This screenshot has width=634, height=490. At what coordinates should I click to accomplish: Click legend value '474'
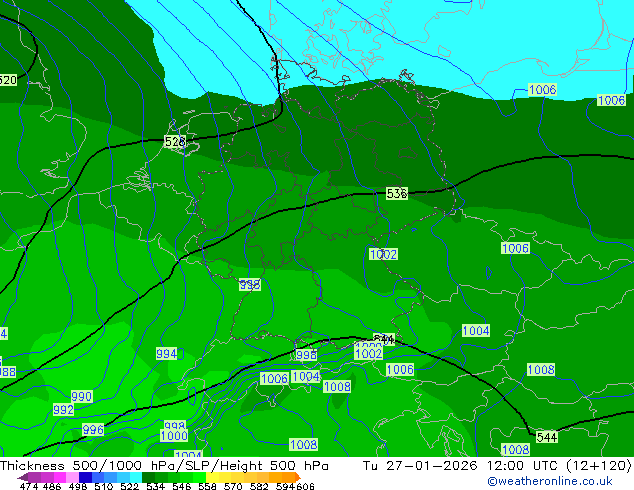tap(29, 486)
